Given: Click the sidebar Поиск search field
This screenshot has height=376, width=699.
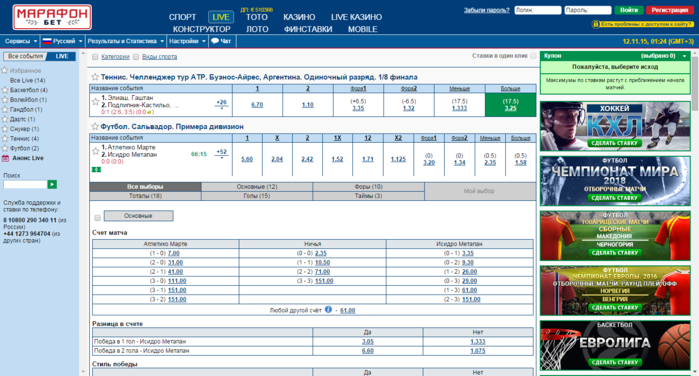Looking at the screenshot, I should 25,184.
